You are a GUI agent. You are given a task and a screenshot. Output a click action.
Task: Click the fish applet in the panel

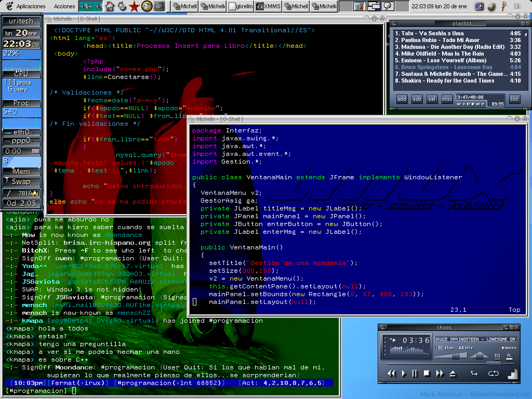pyautogui.click(x=90, y=6)
